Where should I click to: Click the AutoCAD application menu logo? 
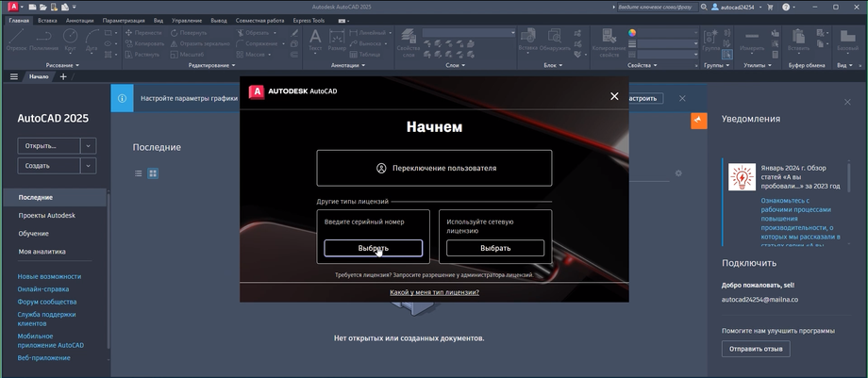12,8
